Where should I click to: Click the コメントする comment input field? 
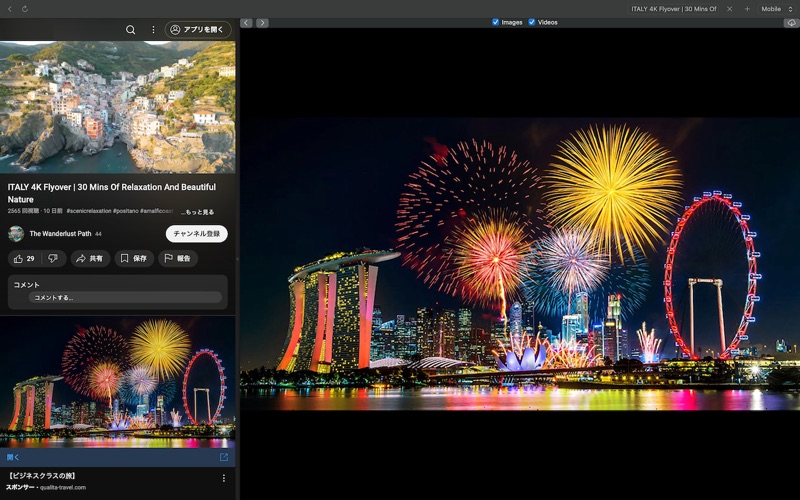[125, 297]
